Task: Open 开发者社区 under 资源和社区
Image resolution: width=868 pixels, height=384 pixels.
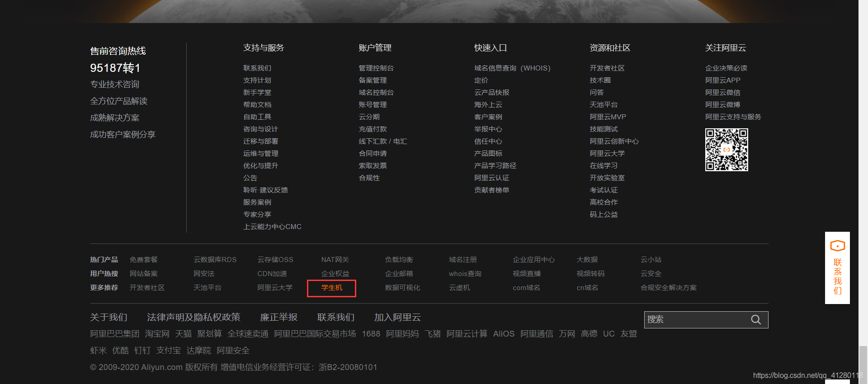Action: point(607,68)
